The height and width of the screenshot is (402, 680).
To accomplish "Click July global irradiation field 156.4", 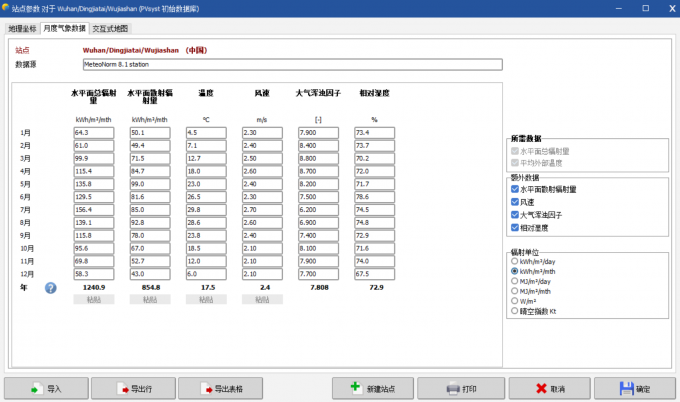I will [94, 210].
